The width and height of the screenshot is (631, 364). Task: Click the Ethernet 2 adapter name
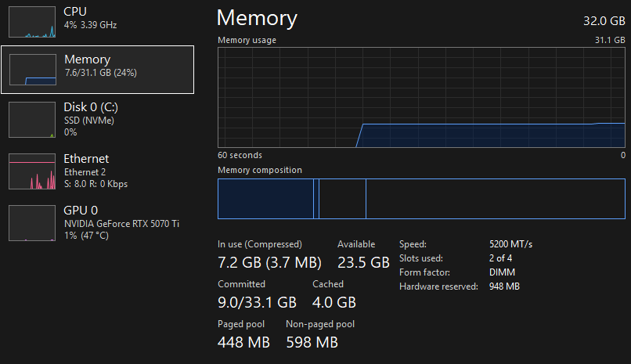[85, 172]
